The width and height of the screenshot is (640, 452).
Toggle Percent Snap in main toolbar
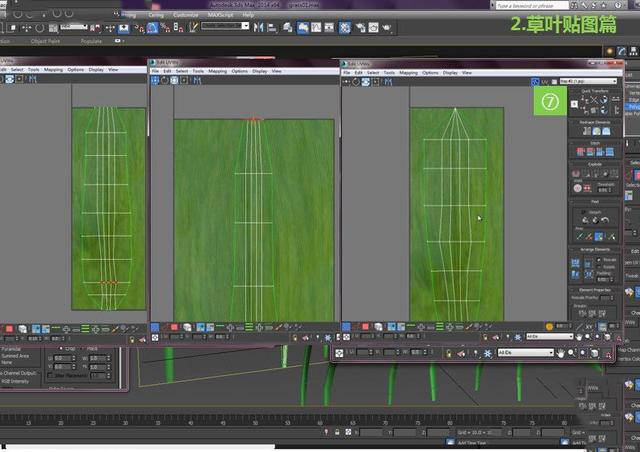[165, 28]
